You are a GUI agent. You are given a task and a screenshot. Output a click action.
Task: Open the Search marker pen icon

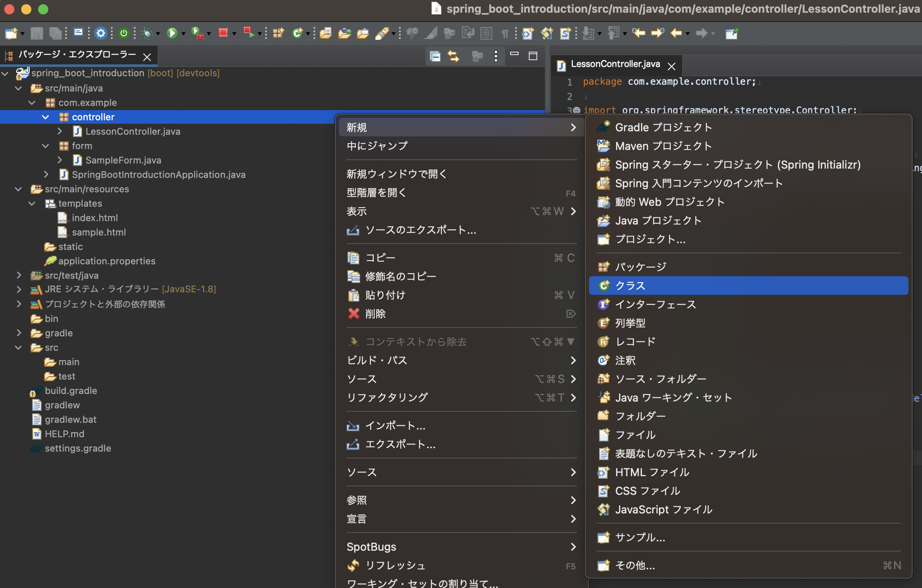tap(381, 33)
